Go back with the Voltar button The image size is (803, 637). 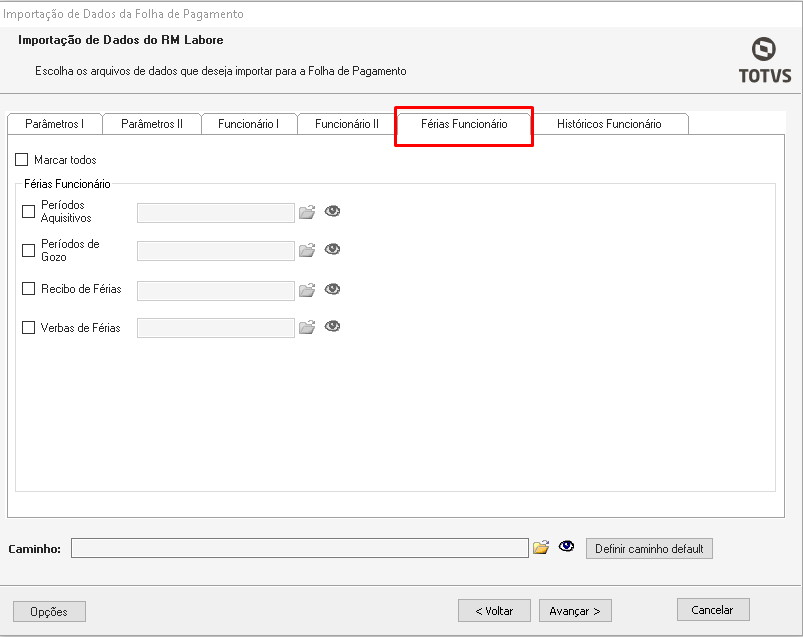(494, 611)
